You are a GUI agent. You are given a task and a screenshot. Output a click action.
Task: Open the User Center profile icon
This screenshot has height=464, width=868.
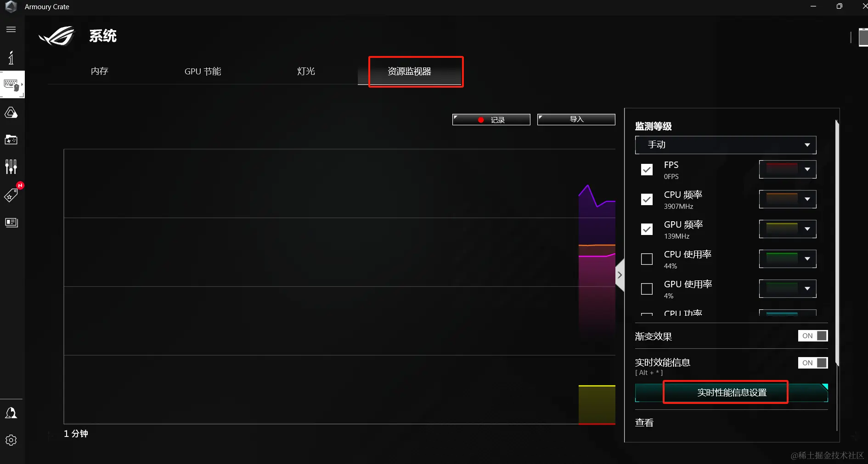(x=11, y=413)
